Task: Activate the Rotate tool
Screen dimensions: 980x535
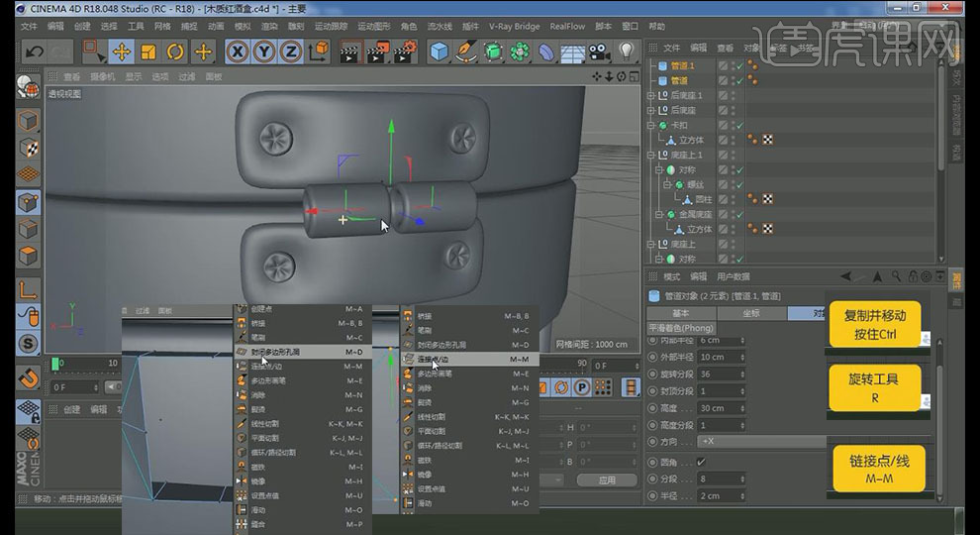Action: point(175,52)
